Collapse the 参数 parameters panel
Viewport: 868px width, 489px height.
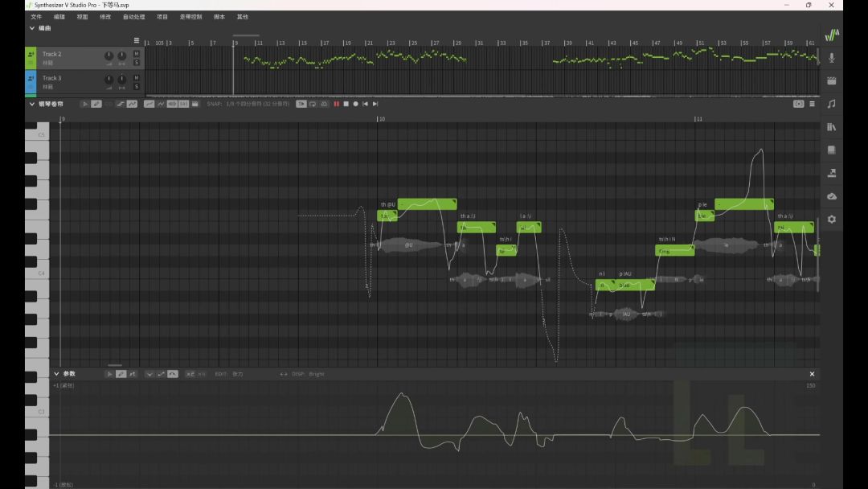click(56, 374)
